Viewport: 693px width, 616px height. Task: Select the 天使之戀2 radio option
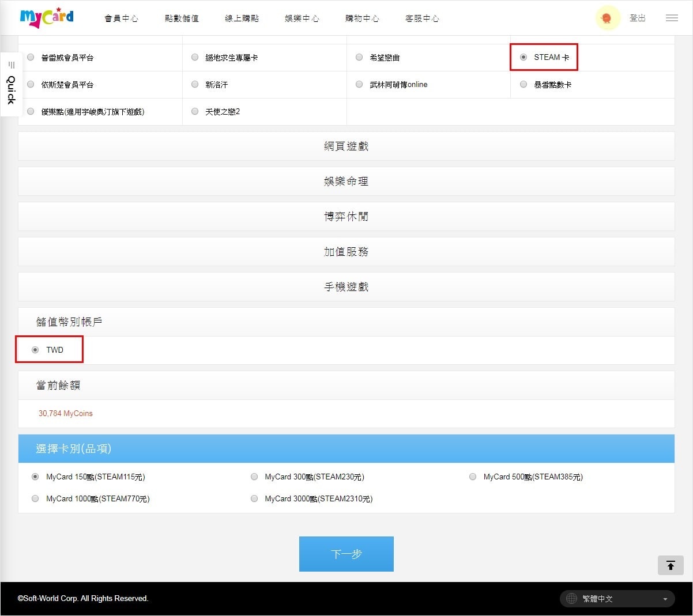[195, 112]
